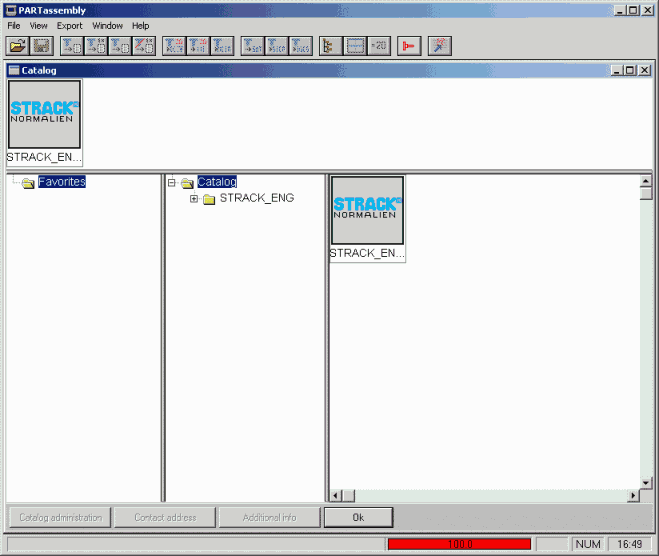Click the PARTassembly title bar app icon
659x556 pixels.
coord(11,10)
